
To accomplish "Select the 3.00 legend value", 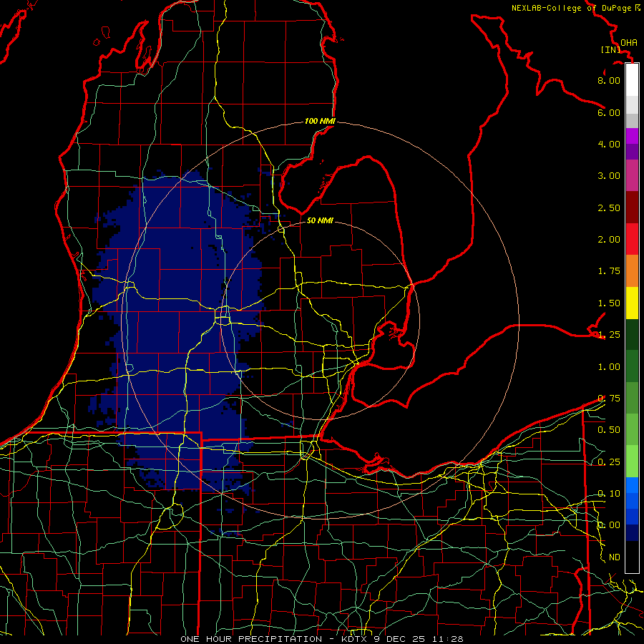I will [x=609, y=176].
